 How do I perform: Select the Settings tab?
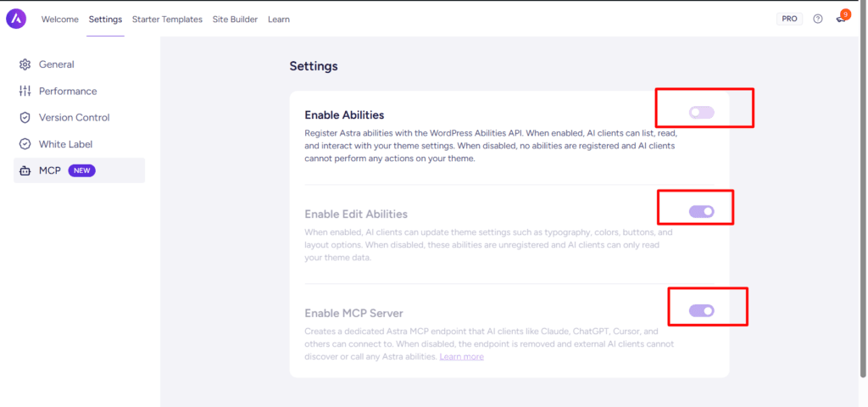click(105, 20)
